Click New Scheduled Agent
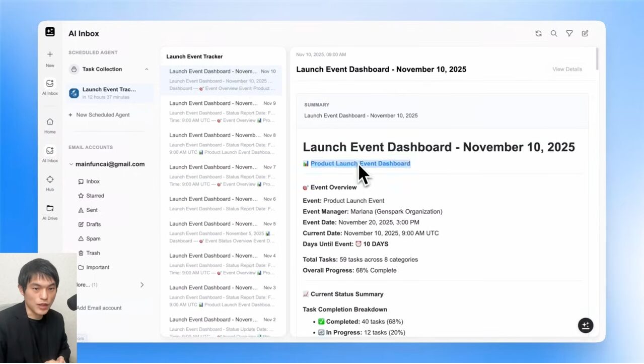Image resolution: width=644 pixels, height=364 pixels. (102, 115)
